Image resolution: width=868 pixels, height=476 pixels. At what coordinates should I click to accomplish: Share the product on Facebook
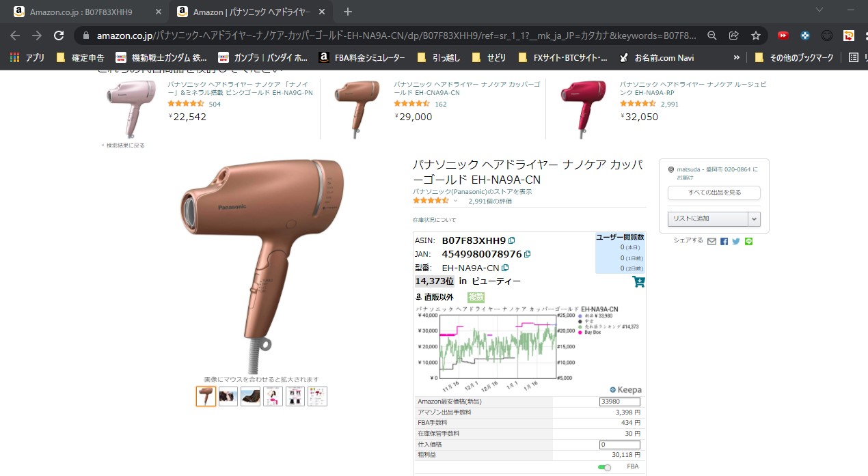pos(724,241)
